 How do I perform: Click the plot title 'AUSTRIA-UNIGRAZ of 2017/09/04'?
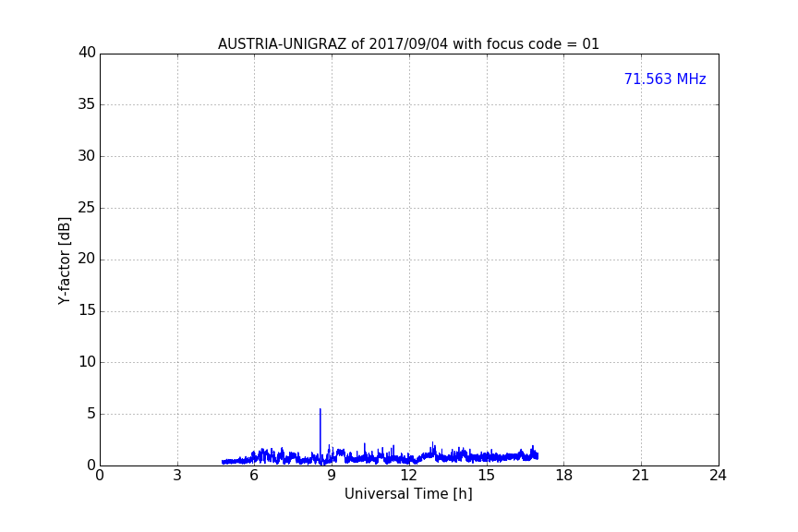click(332, 44)
